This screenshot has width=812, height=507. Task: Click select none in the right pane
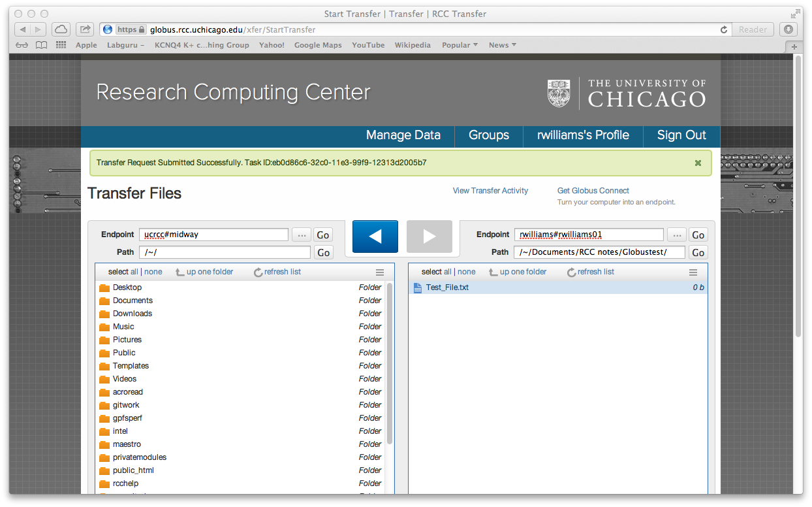[x=467, y=272]
